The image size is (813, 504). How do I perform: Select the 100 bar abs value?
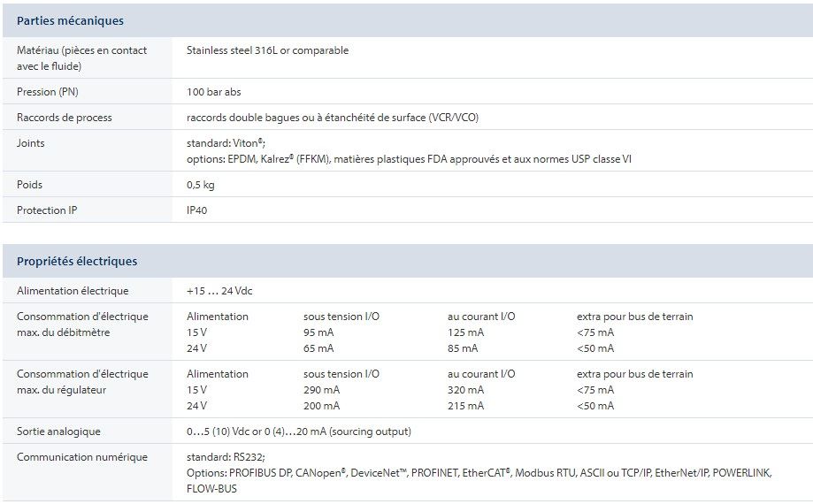pos(213,92)
